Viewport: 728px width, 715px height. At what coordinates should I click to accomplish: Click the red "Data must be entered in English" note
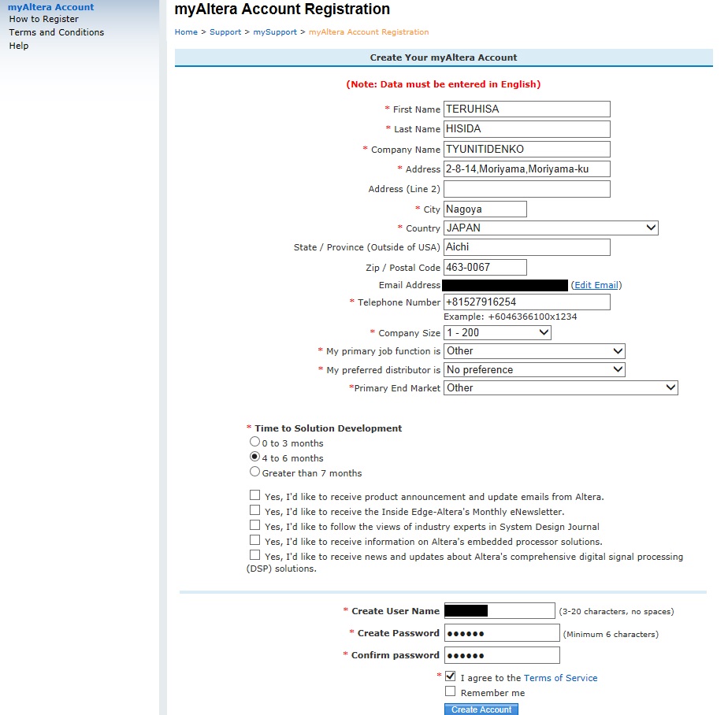[444, 84]
